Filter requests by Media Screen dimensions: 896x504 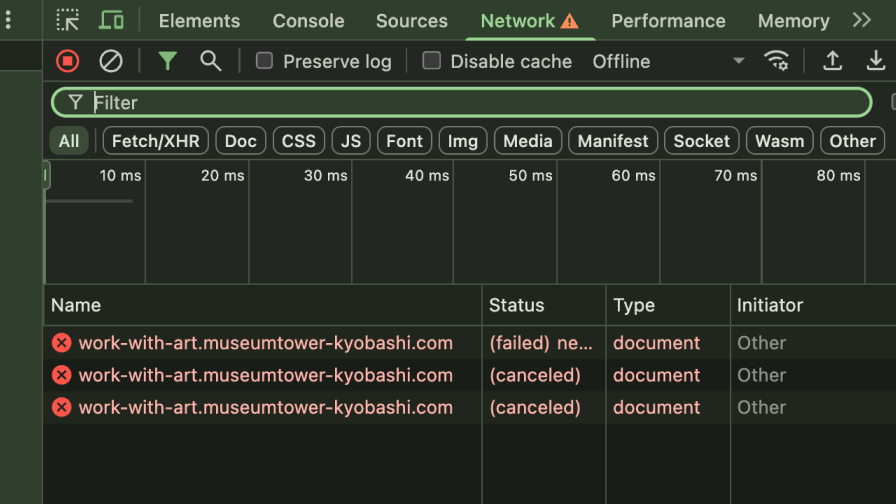point(527,141)
